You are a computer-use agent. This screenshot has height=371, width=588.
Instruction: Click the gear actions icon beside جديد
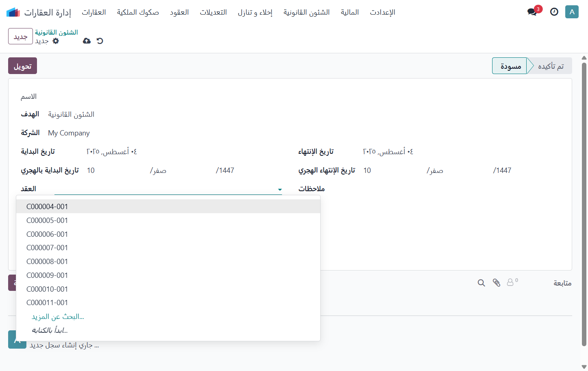click(56, 41)
